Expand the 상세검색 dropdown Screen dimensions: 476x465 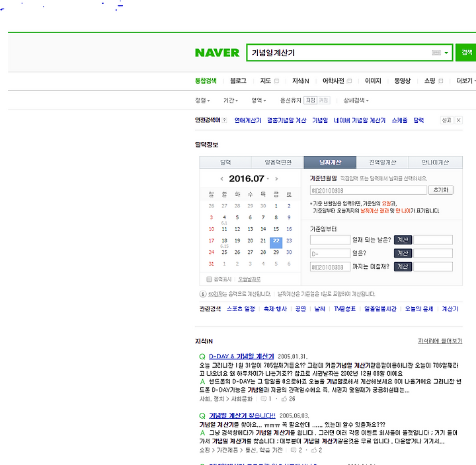coord(356,100)
